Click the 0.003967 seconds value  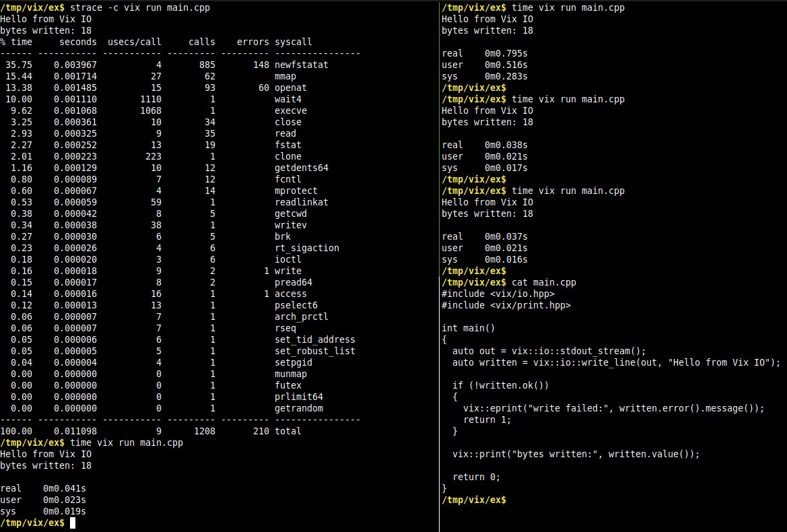pos(75,65)
